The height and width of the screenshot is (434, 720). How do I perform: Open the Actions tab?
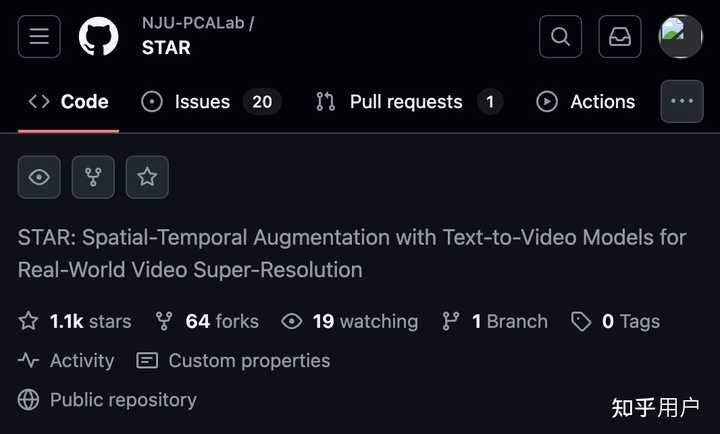point(586,101)
